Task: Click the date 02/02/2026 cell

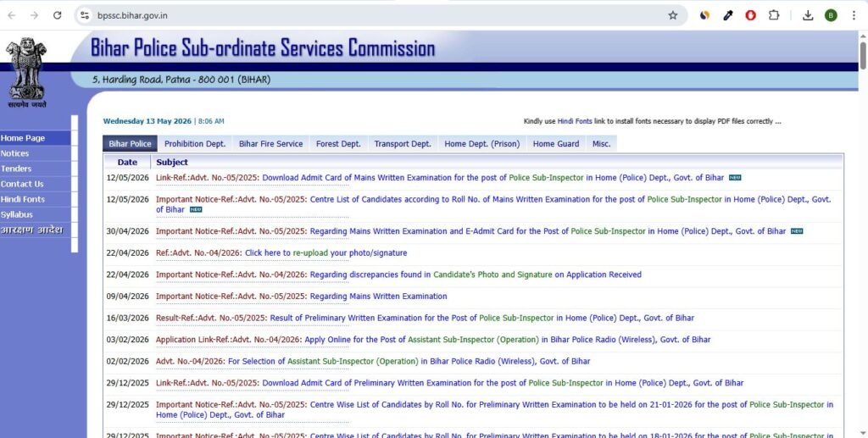Action: coord(128,362)
